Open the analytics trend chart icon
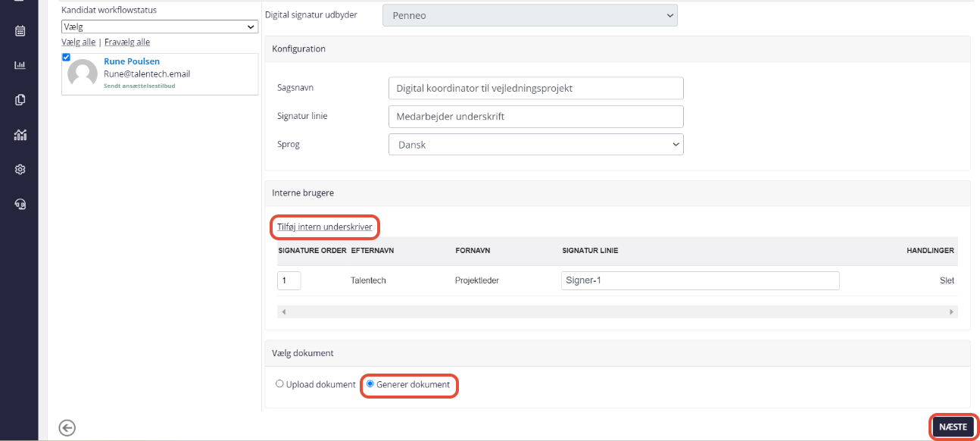Screen dimensions: 980x441 pyautogui.click(x=20, y=135)
